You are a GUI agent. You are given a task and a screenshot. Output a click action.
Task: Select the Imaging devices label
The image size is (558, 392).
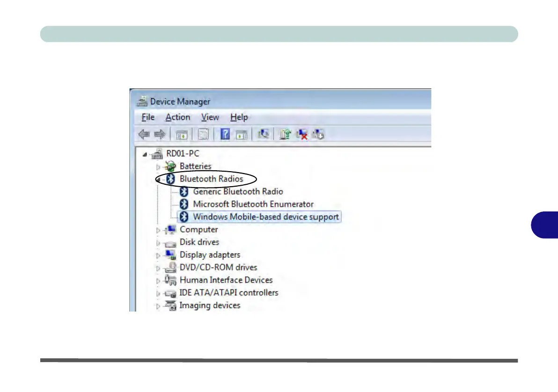point(210,305)
